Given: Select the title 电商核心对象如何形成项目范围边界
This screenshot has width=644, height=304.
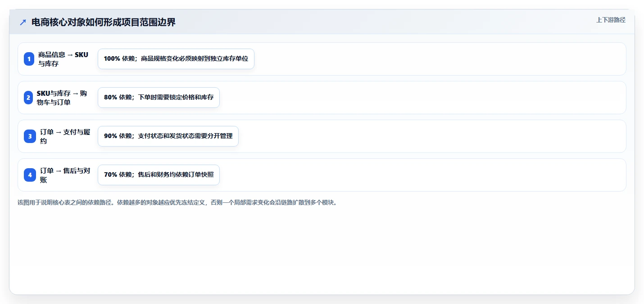Looking at the screenshot, I should tap(104, 22).
